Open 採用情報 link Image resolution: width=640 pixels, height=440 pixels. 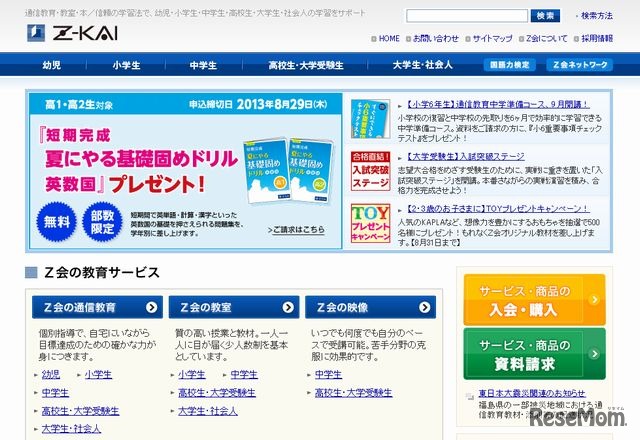tap(597, 38)
